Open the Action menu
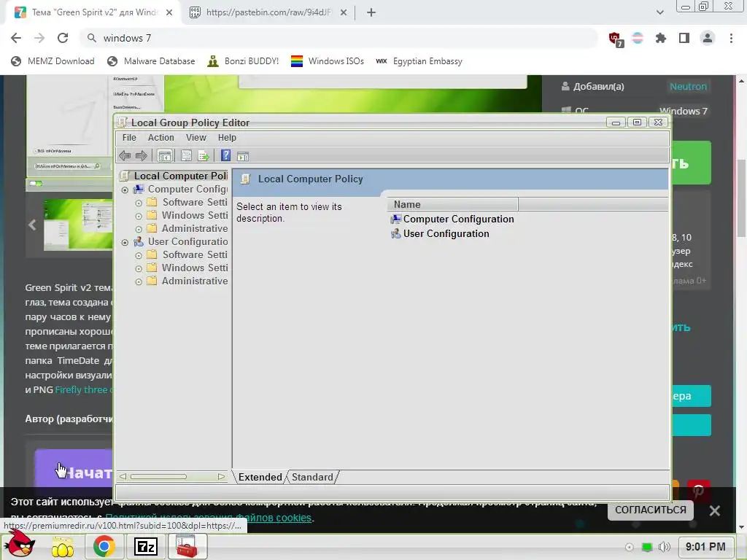This screenshot has width=747, height=560. tap(161, 138)
